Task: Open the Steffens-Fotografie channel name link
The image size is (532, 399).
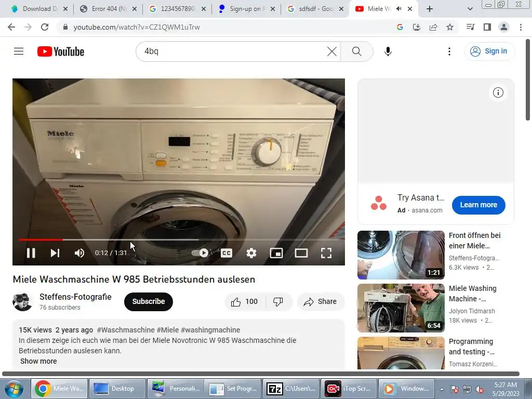Action: pyautogui.click(x=75, y=297)
